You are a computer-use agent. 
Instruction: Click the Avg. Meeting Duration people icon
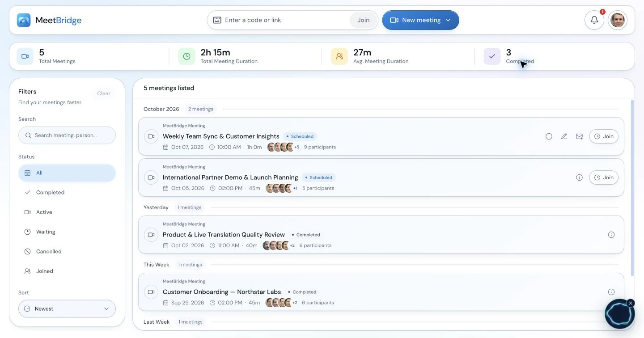tap(339, 56)
